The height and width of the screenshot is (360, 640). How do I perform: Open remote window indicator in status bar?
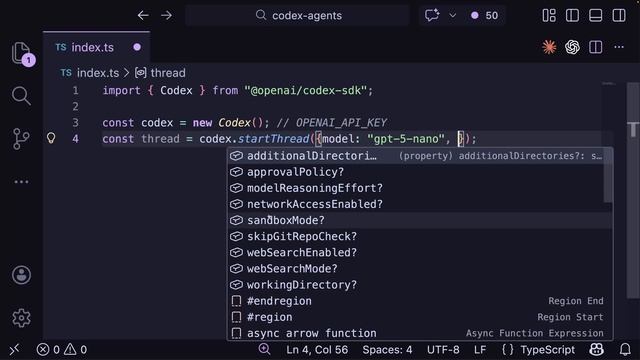[x=14, y=350]
